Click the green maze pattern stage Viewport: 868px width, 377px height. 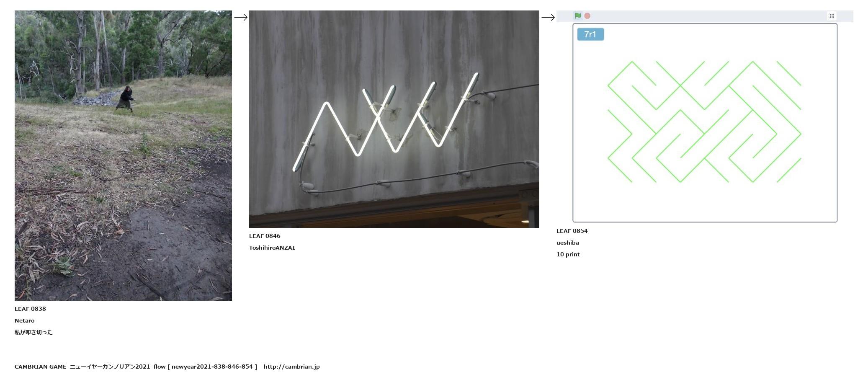705,123
